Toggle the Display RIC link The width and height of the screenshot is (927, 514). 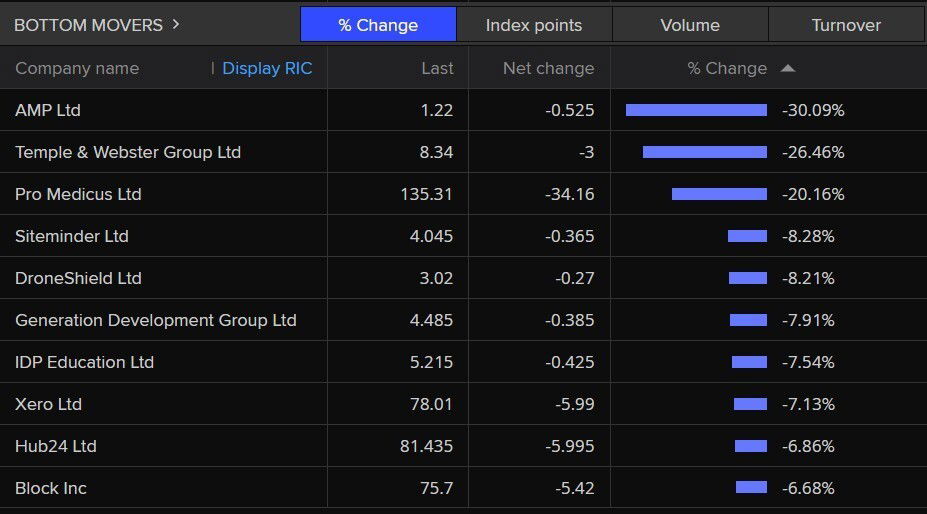[x=267, y=68]
